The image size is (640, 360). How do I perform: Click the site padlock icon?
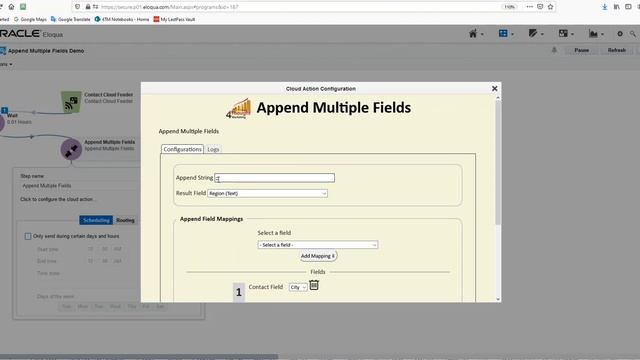coord(88,7)
